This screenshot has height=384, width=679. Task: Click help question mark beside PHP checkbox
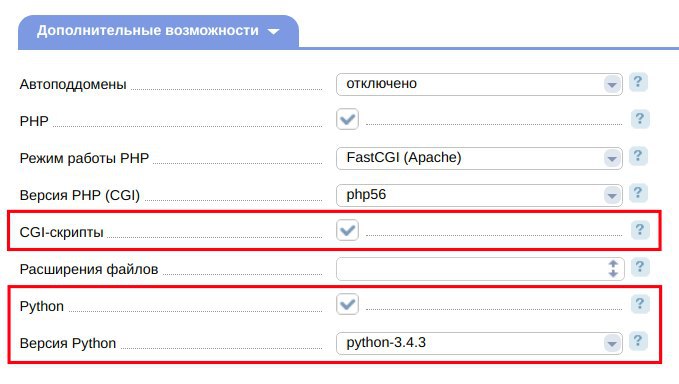(640, 119)
